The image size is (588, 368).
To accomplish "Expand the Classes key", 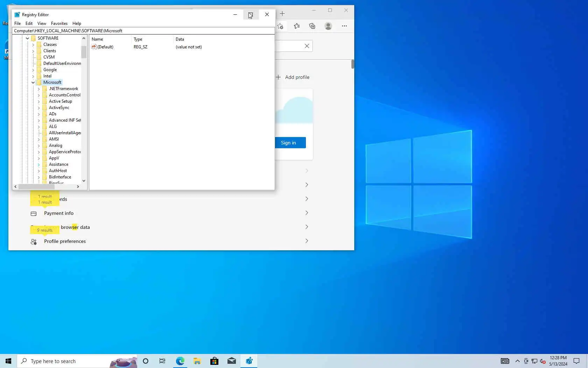I will (33, 45).
